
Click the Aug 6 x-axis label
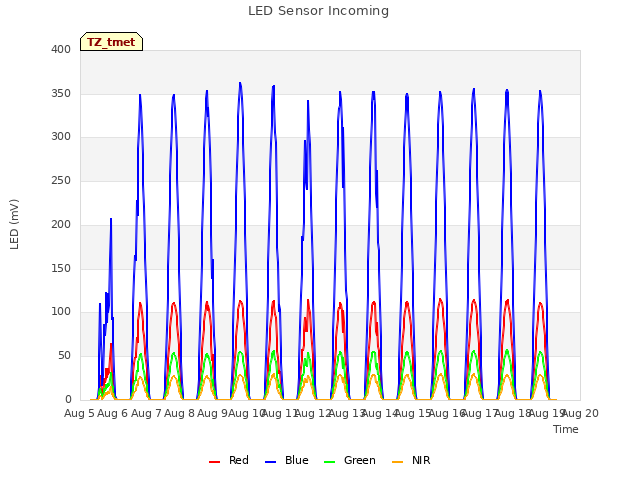click(x=113, y=413)
